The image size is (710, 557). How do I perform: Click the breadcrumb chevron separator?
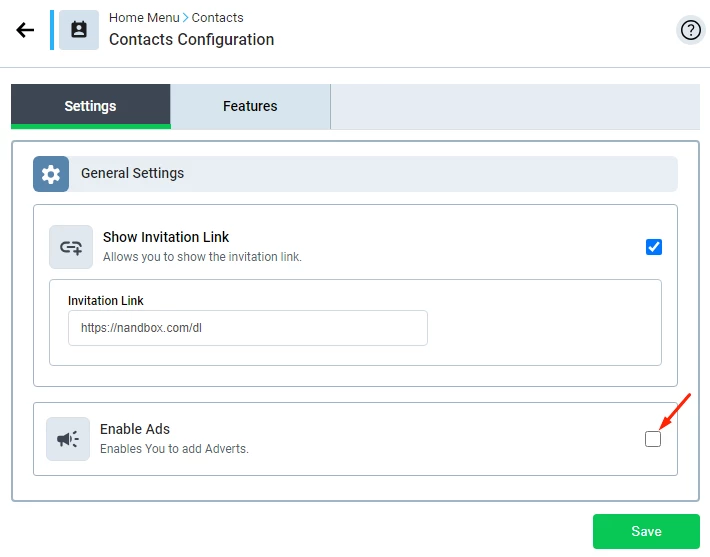coord(186,18)
